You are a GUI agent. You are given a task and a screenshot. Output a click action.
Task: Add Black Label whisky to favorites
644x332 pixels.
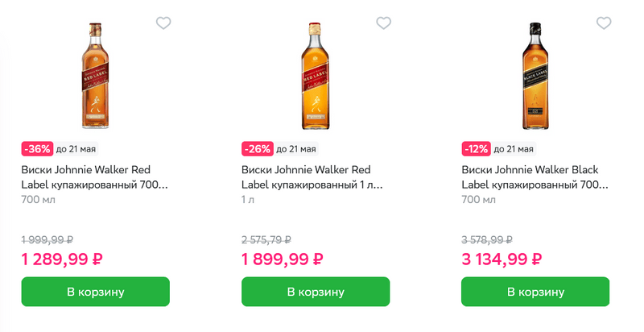604,23
